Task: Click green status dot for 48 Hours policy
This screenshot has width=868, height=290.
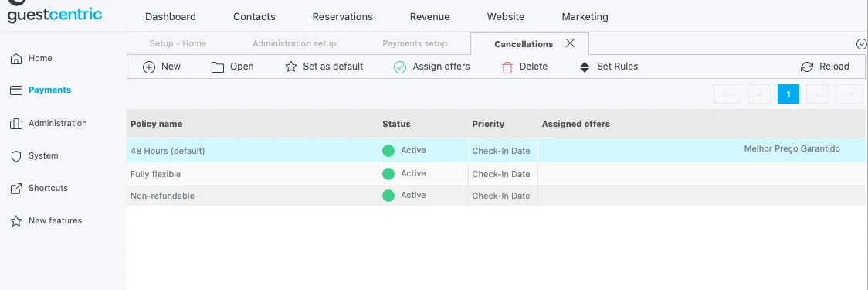Action: pyautogui.click(x=388, y=150)
